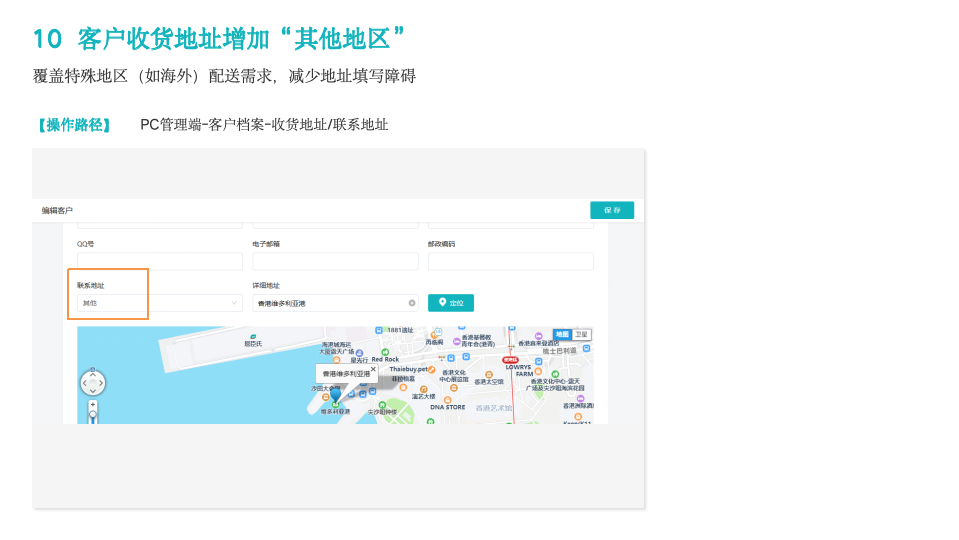Click the map zoom slider handle
This screenshot has width=959, height=540.
click(93, 415)
